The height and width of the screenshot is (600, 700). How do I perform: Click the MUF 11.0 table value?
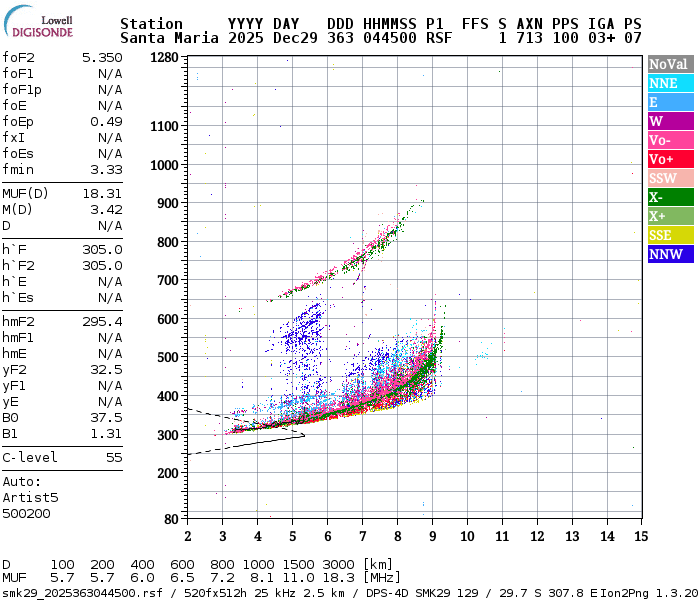point(298,578)
